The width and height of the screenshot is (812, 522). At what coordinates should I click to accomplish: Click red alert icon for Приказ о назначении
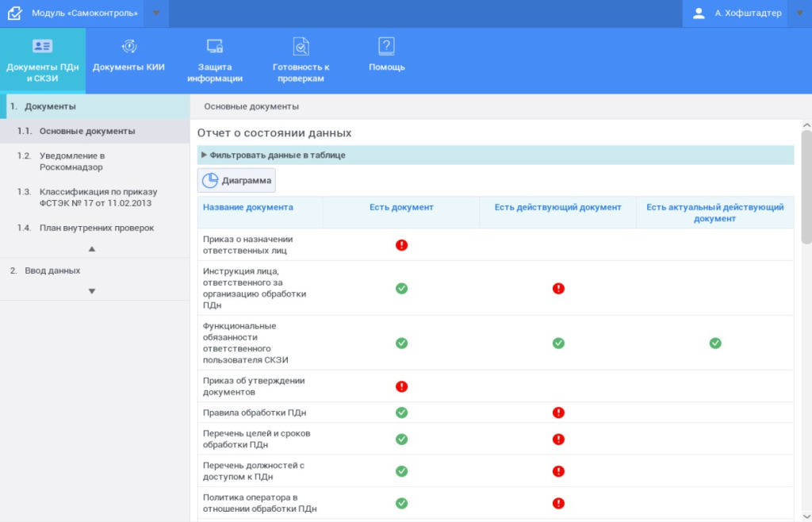pyautogui.click(x=401, y=245)
